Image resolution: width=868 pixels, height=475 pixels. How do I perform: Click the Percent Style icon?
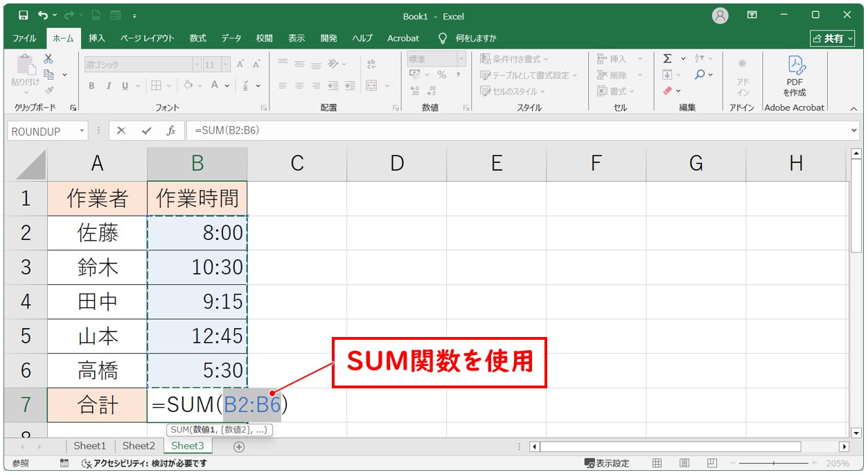coord(443,75)
